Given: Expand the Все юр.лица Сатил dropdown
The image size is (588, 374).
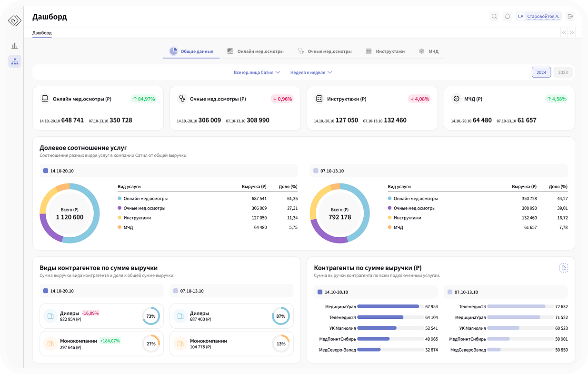Looking at the screenshot, I should 257,72.
